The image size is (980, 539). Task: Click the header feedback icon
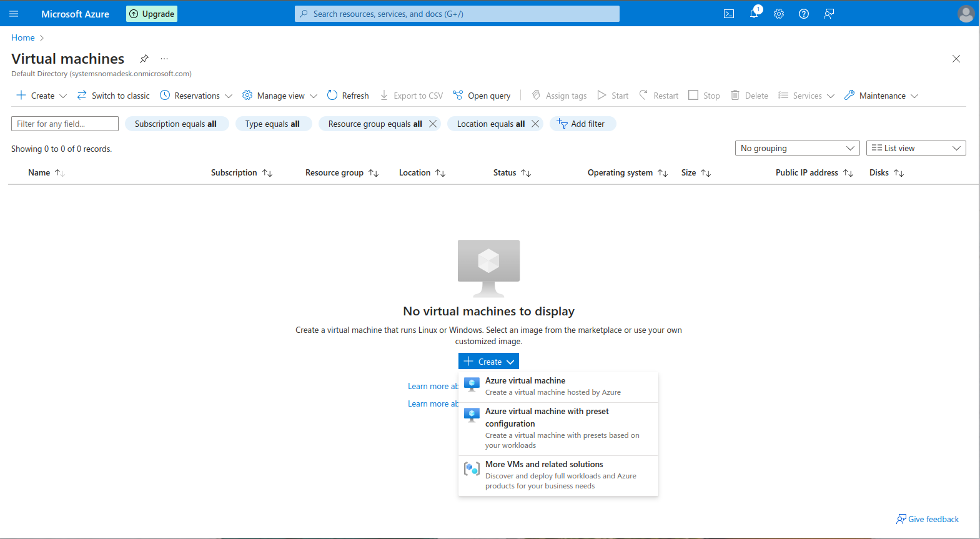point(829,14)
